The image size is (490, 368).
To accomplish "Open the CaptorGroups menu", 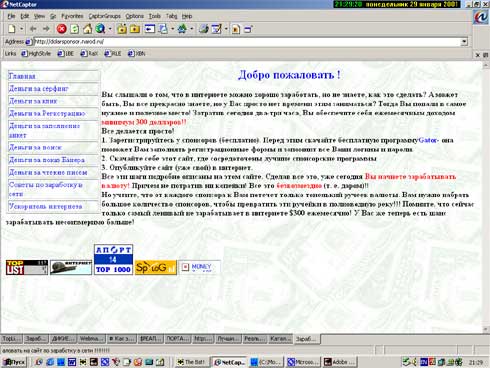I will (x=104, y=16).
